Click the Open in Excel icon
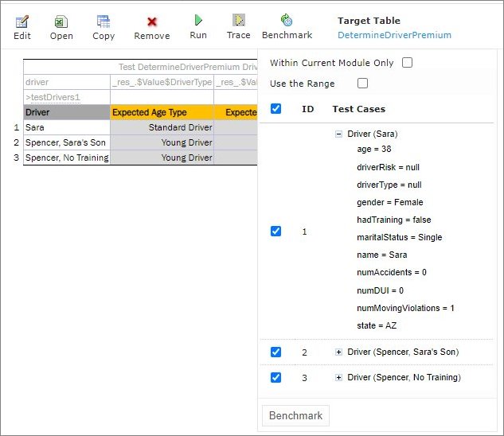 (61, 21)
